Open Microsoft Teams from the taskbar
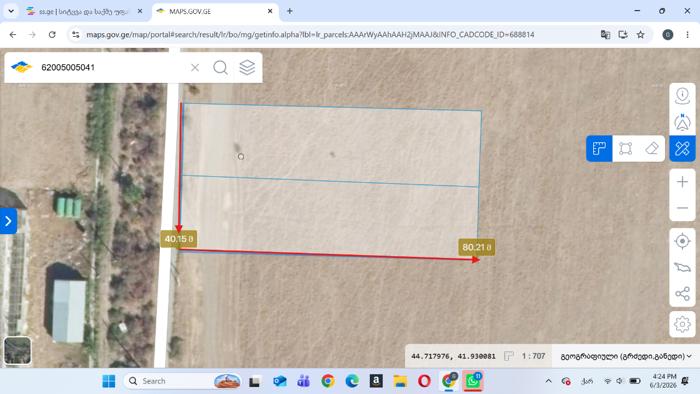This screenshot has width=700, height=394. pos(304,381)
